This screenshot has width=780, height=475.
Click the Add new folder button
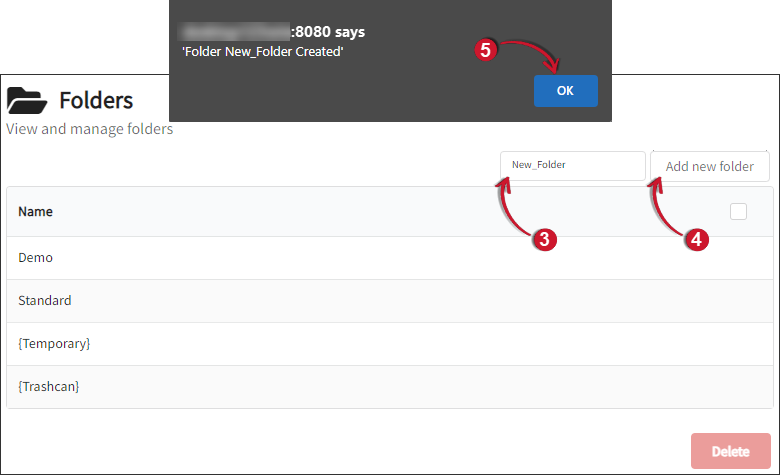tap(709, 166)
